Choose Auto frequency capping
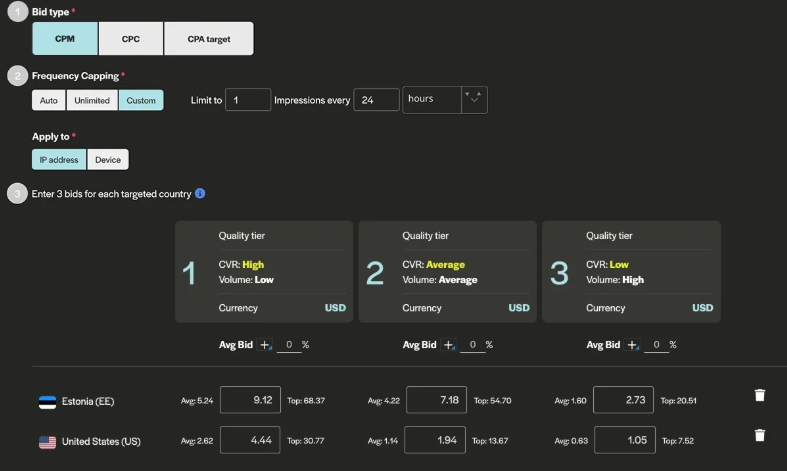 click(x=49, y=101)
